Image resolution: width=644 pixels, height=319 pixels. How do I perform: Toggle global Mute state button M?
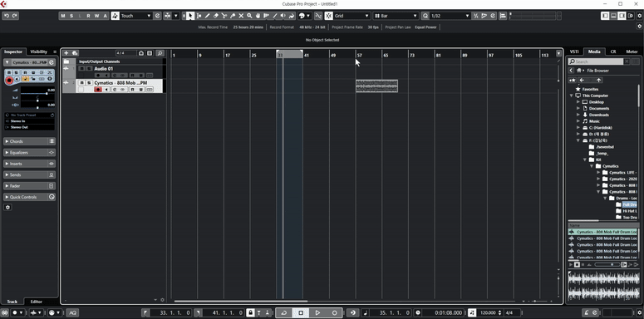click(63, 16)
